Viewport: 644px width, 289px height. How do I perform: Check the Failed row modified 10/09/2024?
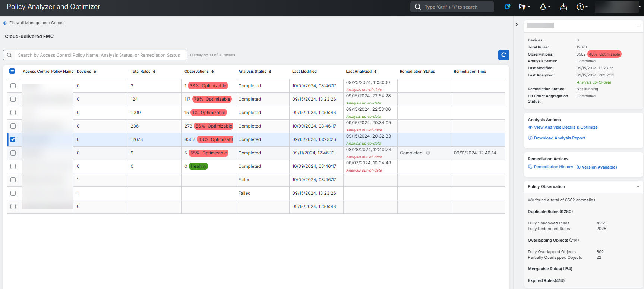(x=13, y=180)
